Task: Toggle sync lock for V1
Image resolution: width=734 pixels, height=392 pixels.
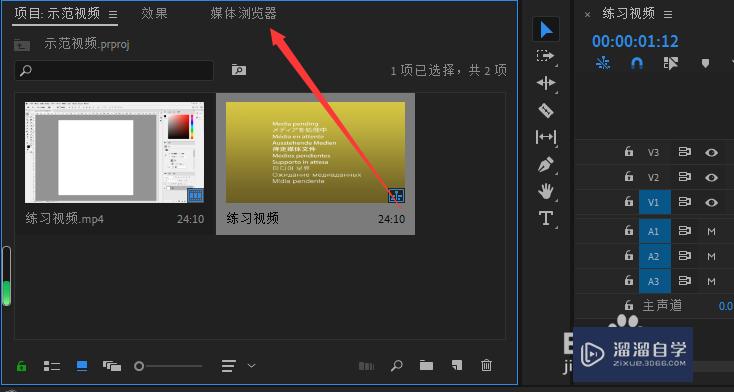Action: [685, 202]
